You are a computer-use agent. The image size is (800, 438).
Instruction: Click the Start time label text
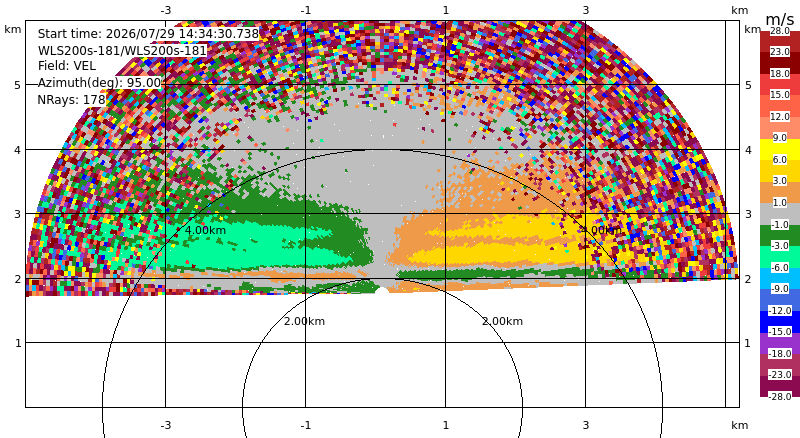(x=148, y=34)
